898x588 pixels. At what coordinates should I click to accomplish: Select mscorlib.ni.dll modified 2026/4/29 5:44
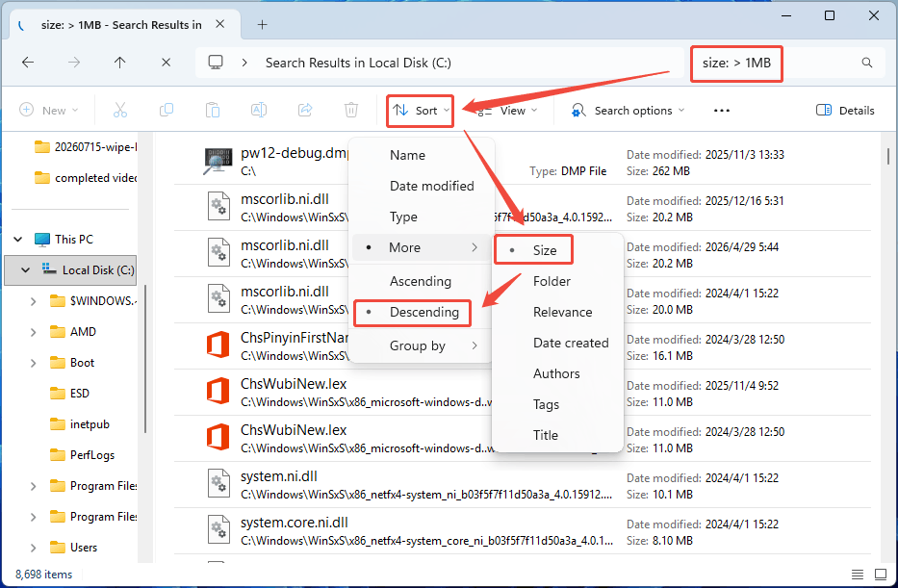523,254
